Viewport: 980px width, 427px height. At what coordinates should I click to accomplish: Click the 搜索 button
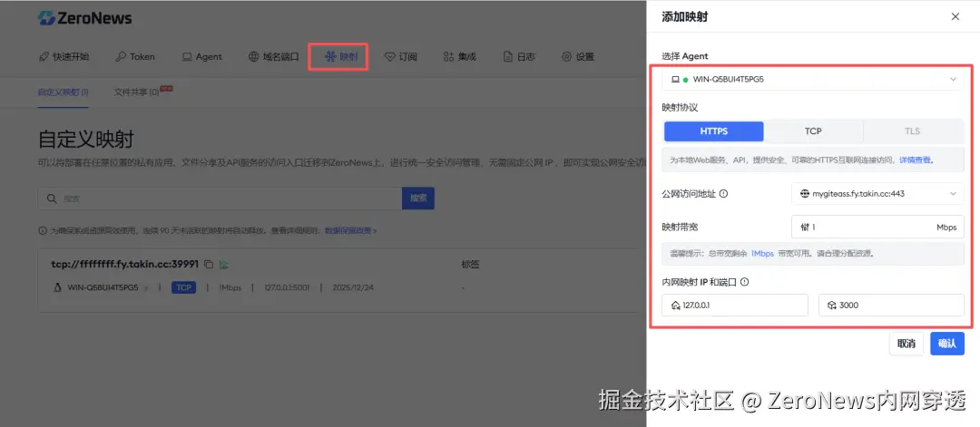418,199
